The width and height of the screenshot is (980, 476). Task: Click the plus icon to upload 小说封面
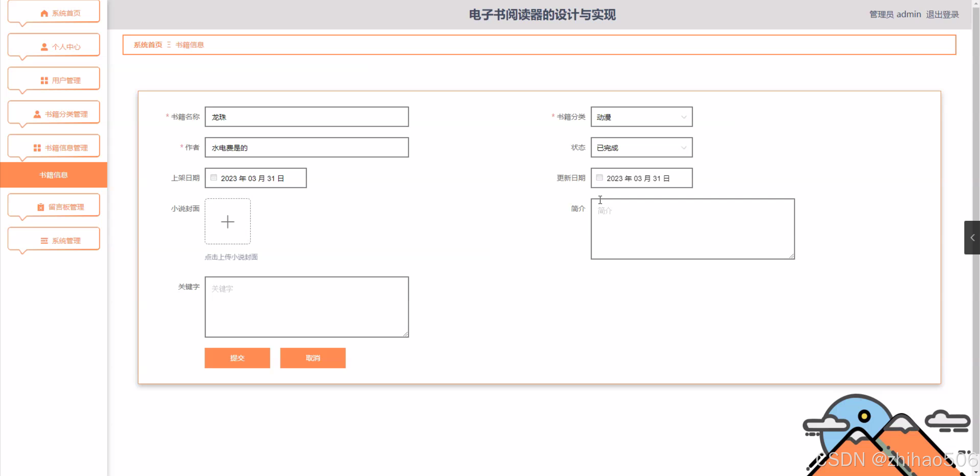click(227, 222)
